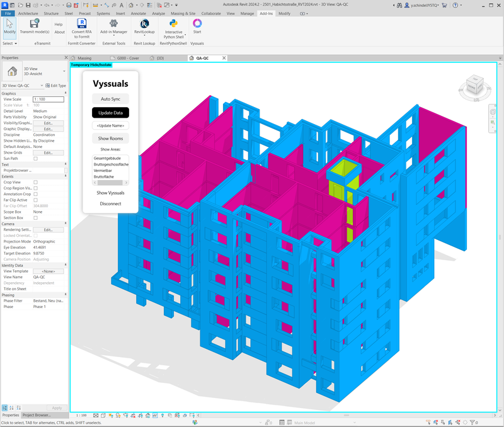Click the 3D View house type icon in Properties

(12, 71)
